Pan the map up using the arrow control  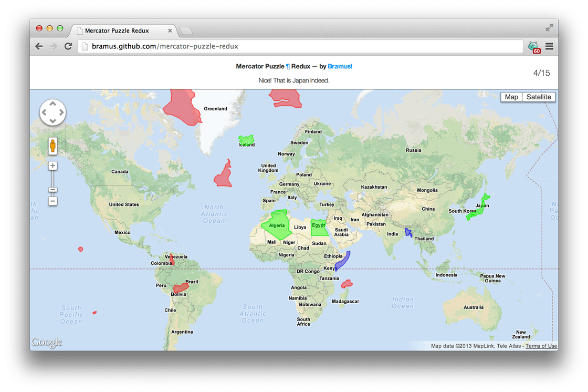52,103
